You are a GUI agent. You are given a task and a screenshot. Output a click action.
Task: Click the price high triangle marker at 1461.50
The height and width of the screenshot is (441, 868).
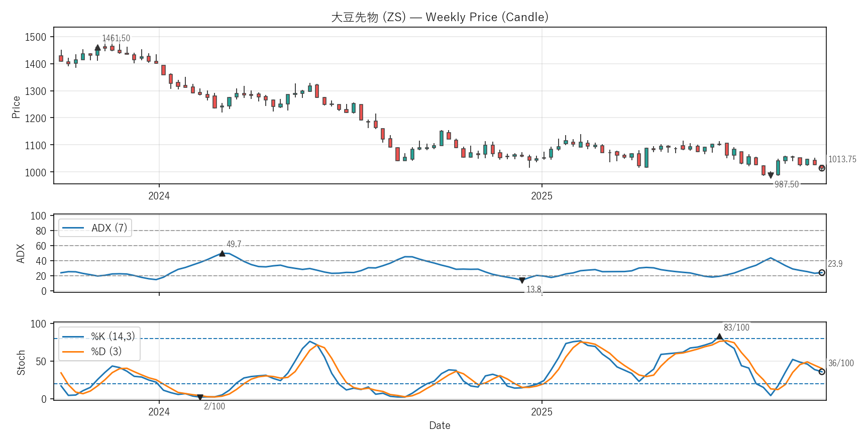(97, 48)
